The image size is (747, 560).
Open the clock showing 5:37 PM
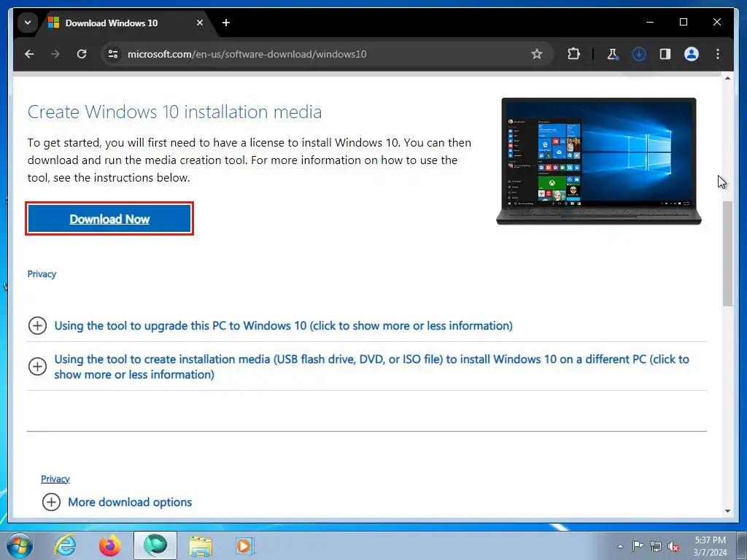710,545
